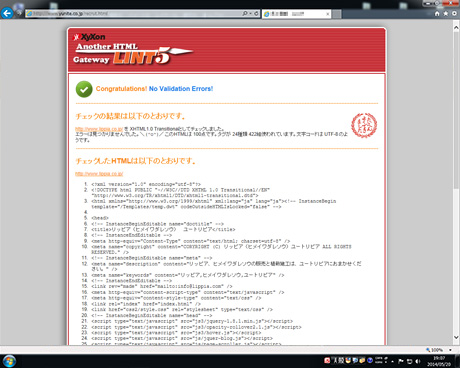Image resolution: width=460 pixels, height=368 pixels.
Task: Click the shield tray icon on taskbar
Action: pyautogui.click(x=348, y=360)
